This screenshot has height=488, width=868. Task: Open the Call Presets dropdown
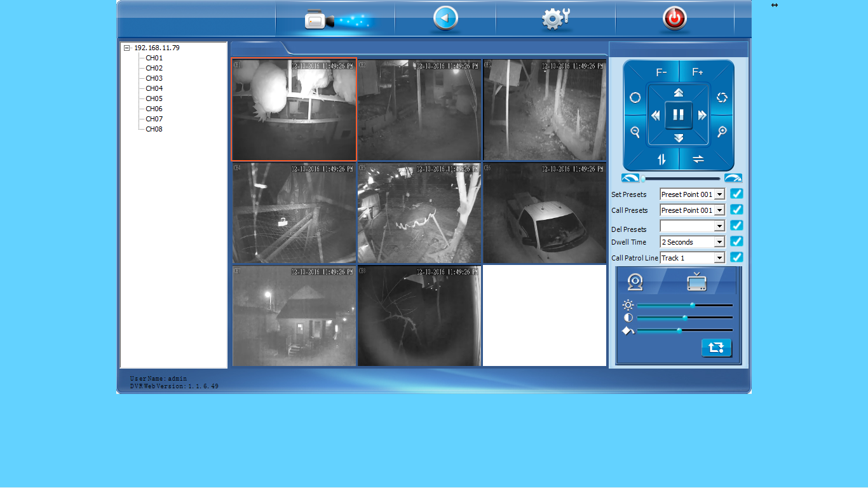click(719, 210)
